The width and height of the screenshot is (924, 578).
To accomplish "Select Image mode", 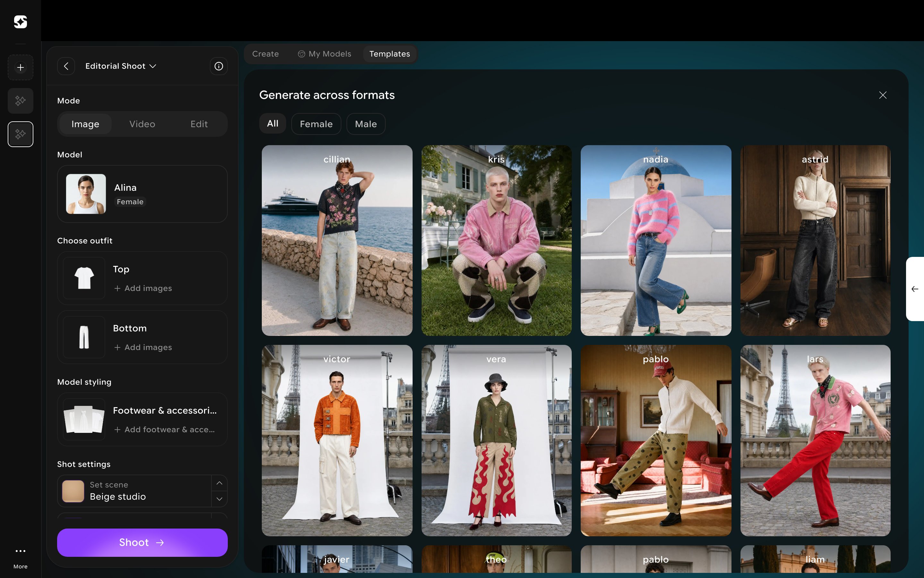I will [85, 124].
